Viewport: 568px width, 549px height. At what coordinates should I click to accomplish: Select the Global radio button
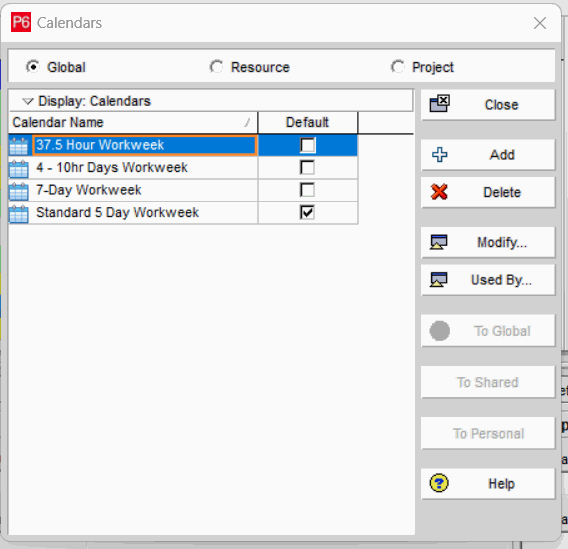(x=33, y=67)
